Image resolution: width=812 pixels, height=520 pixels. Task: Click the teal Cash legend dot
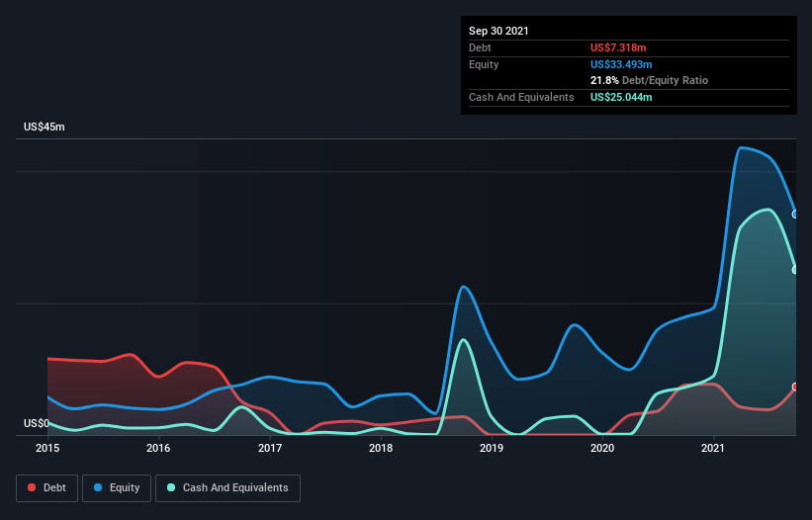(x=171, y=487)
